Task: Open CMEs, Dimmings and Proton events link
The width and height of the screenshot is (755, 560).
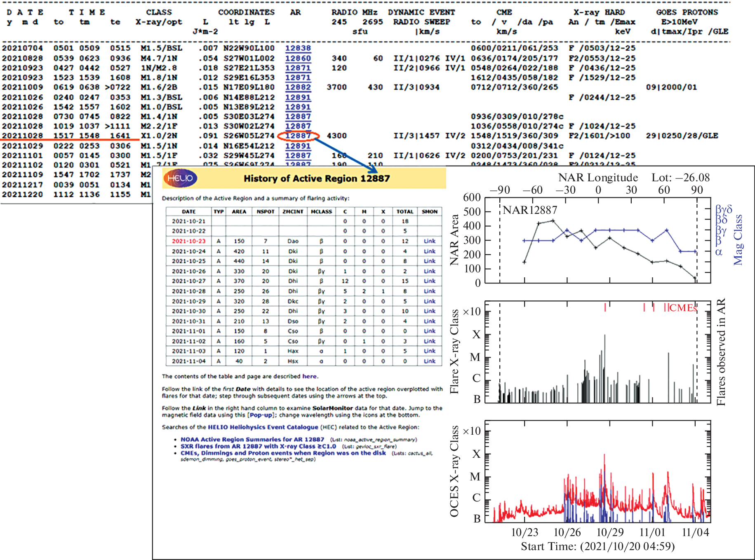Action: pyautogui.click(x=283, y=453)
